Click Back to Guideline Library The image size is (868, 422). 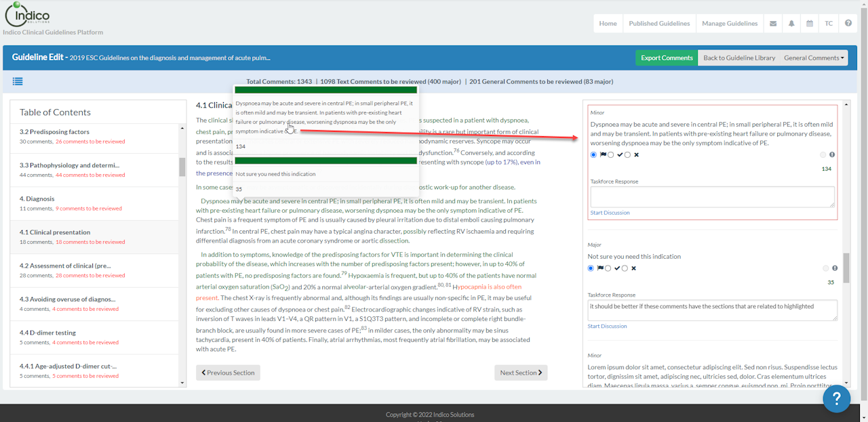[x=739, y=58]
